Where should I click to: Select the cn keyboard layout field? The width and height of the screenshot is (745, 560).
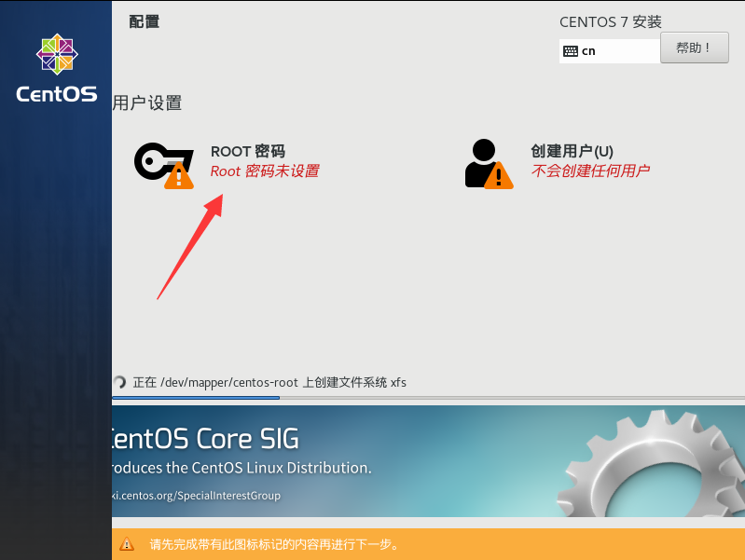point(610,51)
